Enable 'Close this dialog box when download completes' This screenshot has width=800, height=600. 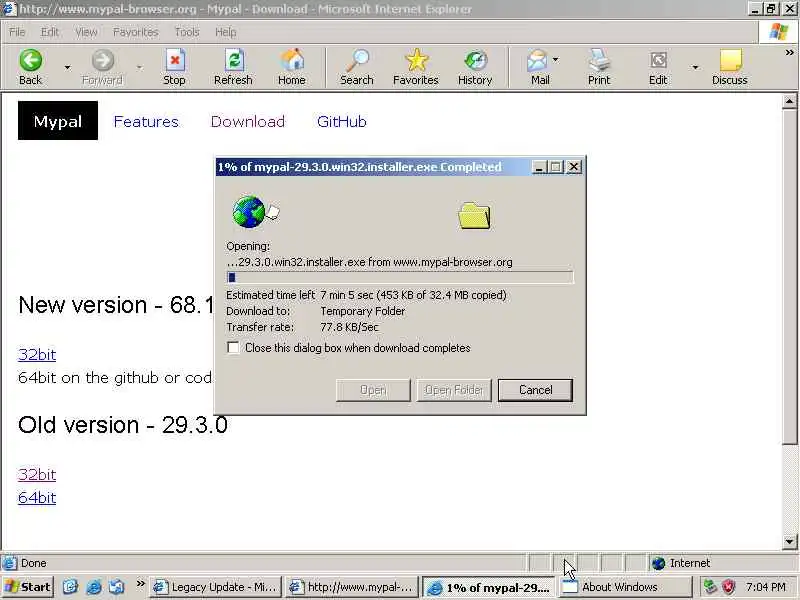click(x=233, y=348)
